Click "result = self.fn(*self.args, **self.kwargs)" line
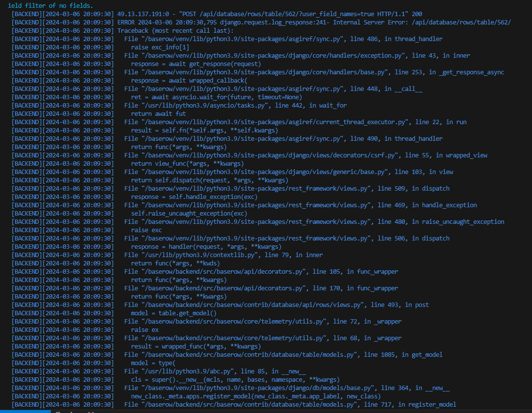 click(x=204, y=130)
